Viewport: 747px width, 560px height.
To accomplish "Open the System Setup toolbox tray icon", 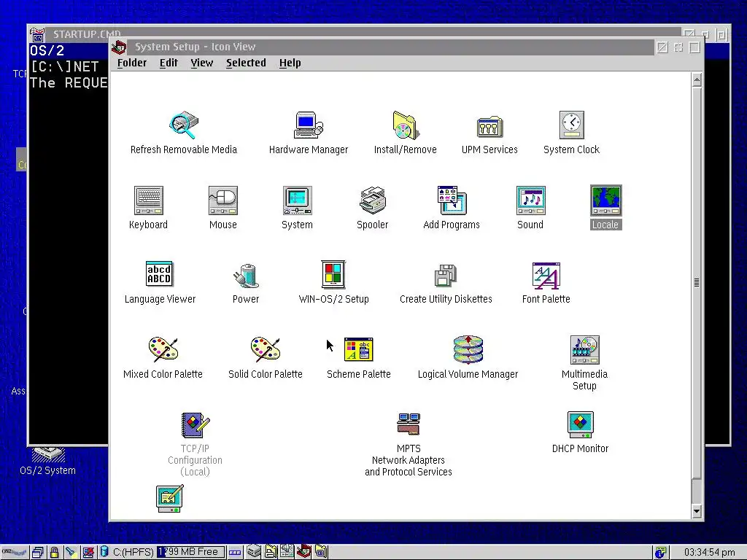I will 304,551.
